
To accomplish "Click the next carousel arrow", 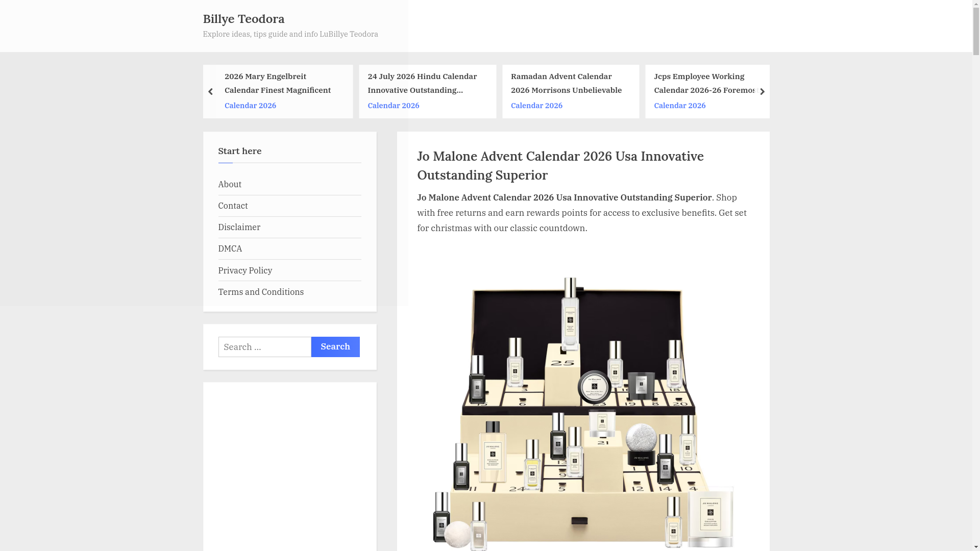I will pyautogui.click(x=762, y=92).
